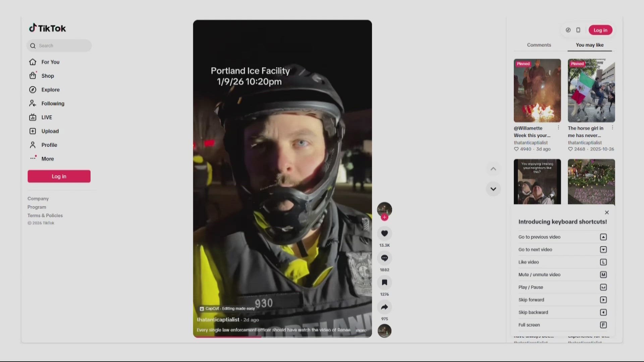This screenshot has width=644, height=362.
Task: Open the Upload page
Action: [x=50, y=131]
